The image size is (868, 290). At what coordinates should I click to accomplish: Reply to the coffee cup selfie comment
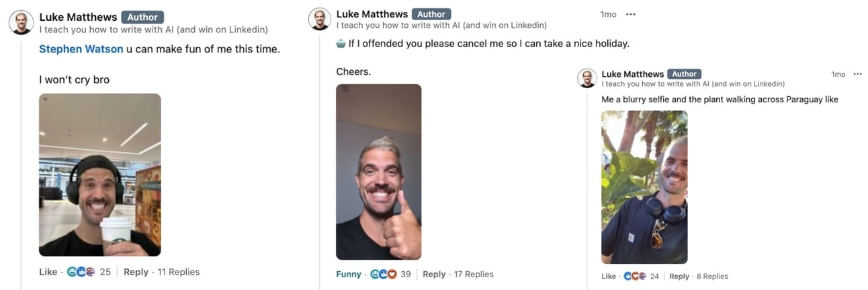(136, 272)
